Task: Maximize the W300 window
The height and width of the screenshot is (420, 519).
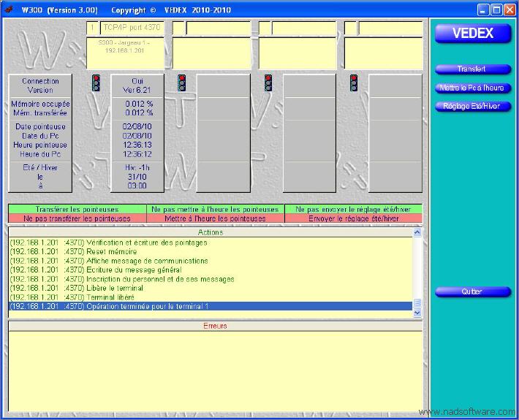Action: tap(496, 10)
